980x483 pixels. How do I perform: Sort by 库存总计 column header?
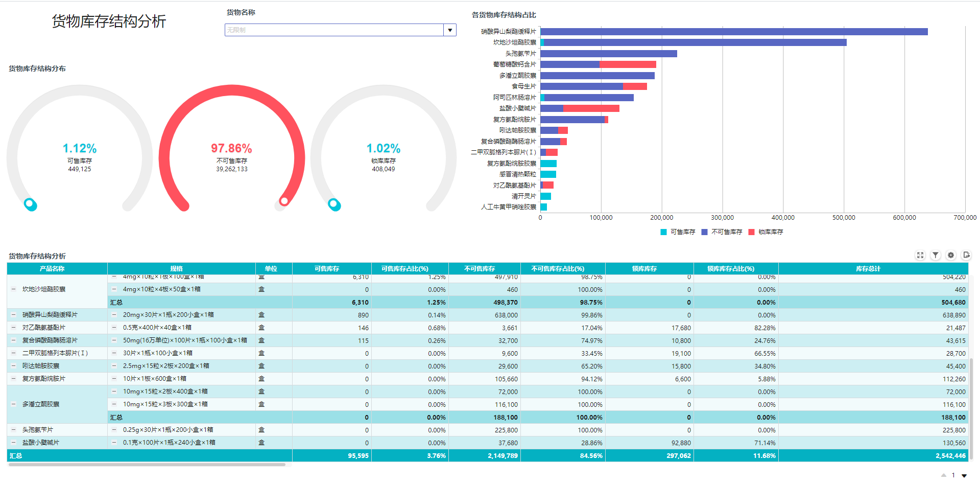pyautogui.click(x=873, y=269)
